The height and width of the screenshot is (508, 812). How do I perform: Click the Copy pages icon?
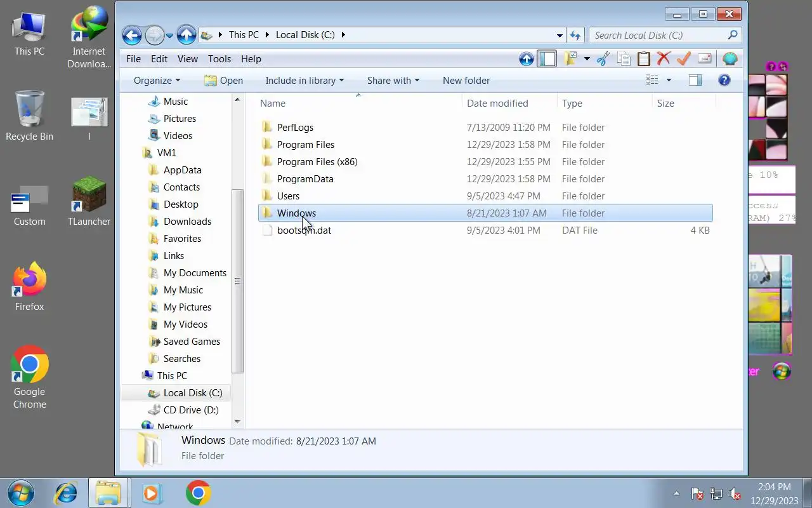(624, 59)
